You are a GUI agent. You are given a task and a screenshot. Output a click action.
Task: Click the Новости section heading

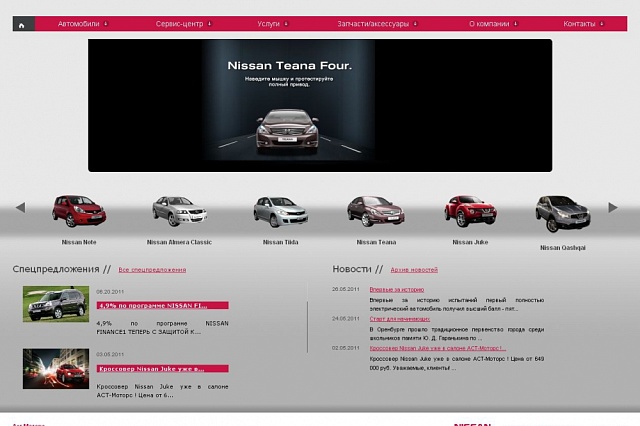pyautogui.click(x=352, y=269)
